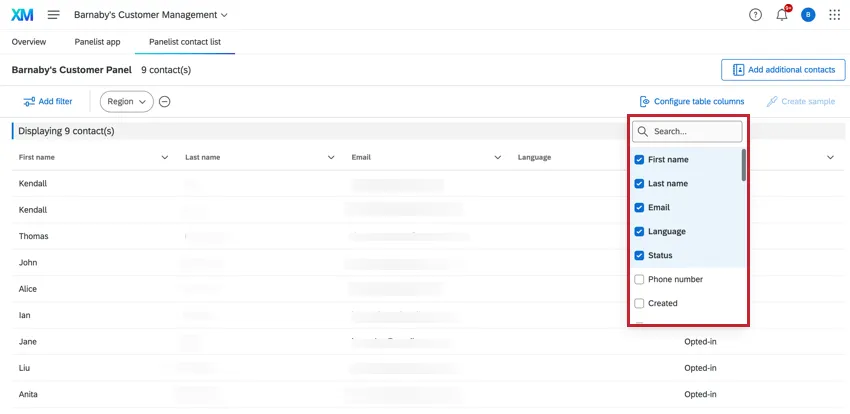850x414 pixels.
Task: Open the Status column chevron at far right
Action: [830, 157]
